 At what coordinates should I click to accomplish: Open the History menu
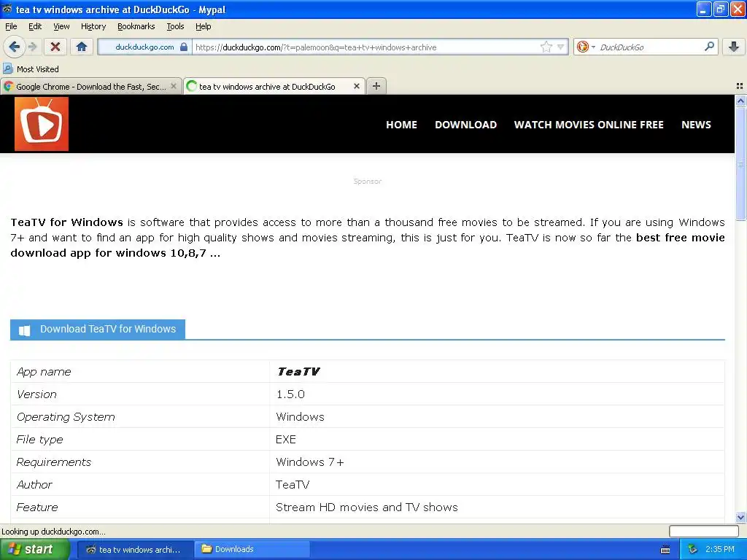click(x=93, y=27)
